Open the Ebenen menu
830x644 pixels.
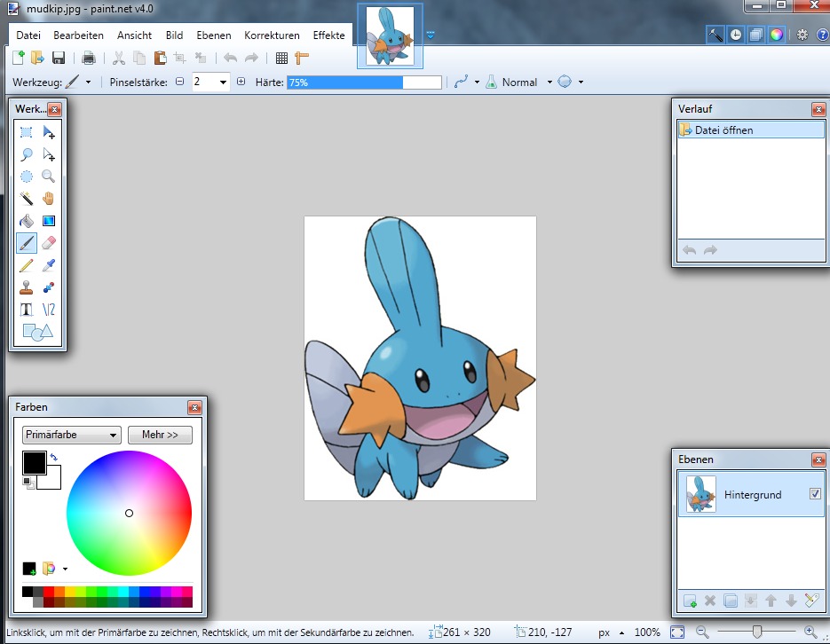214,35
